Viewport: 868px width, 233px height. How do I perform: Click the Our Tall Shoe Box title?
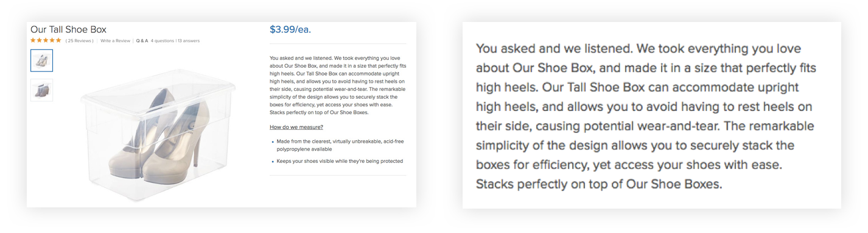69,29
